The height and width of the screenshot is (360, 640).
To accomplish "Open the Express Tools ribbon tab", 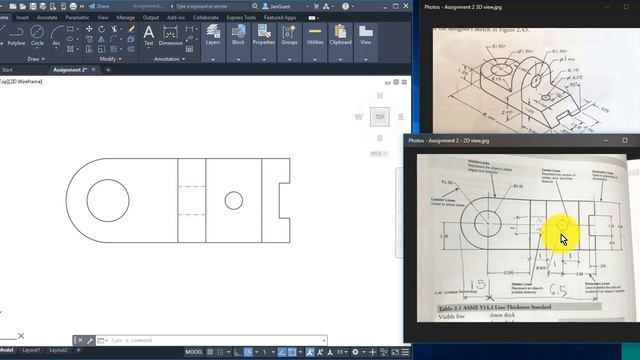I will tap(241, 18).
